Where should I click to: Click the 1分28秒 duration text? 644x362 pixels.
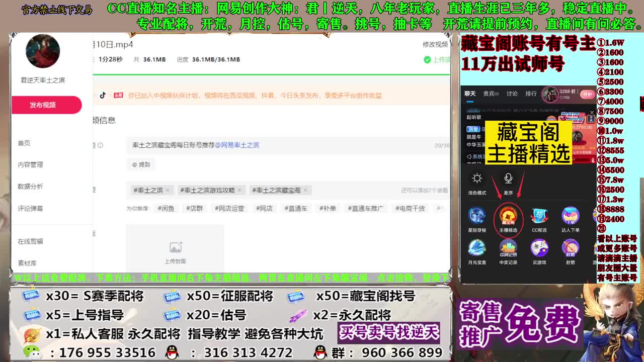[110, 59]
